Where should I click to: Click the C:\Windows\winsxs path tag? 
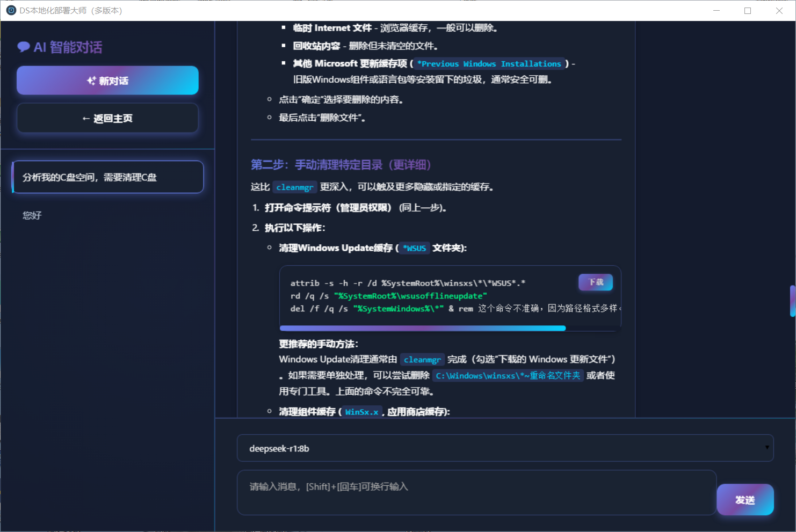[508, 376]
